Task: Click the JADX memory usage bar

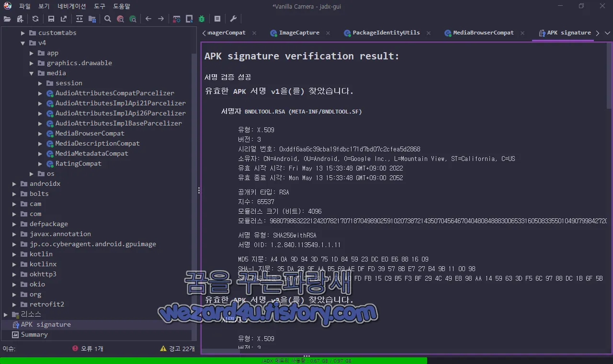Action: 306,361
